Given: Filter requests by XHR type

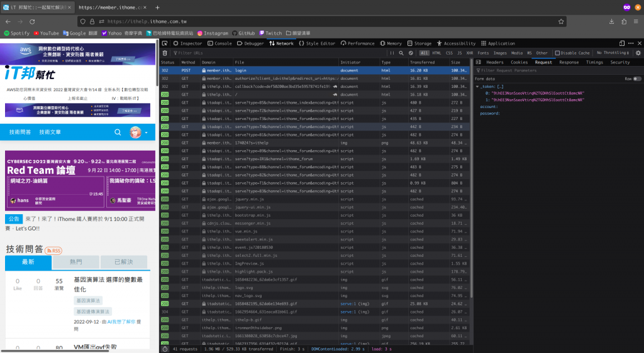Looking at the screenshot, I should (x=470, y=53).
